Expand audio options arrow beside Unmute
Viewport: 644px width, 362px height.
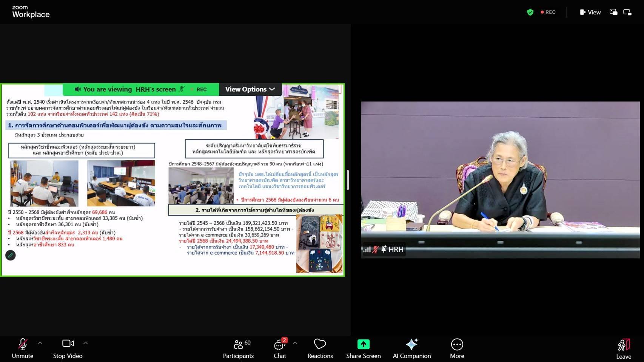40,343
